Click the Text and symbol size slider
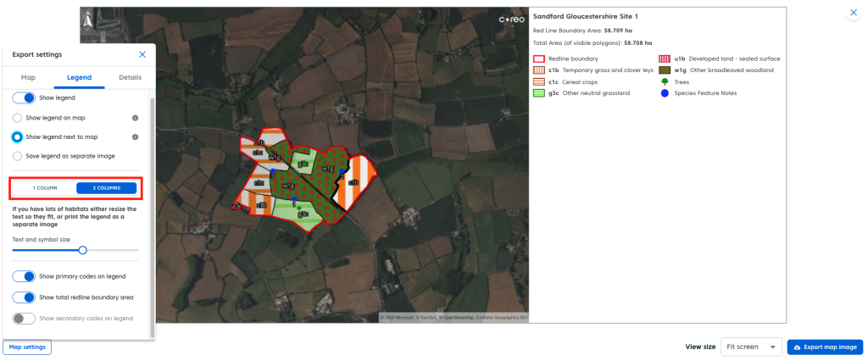Screen dimensions: 868x361 pos(82,250)
